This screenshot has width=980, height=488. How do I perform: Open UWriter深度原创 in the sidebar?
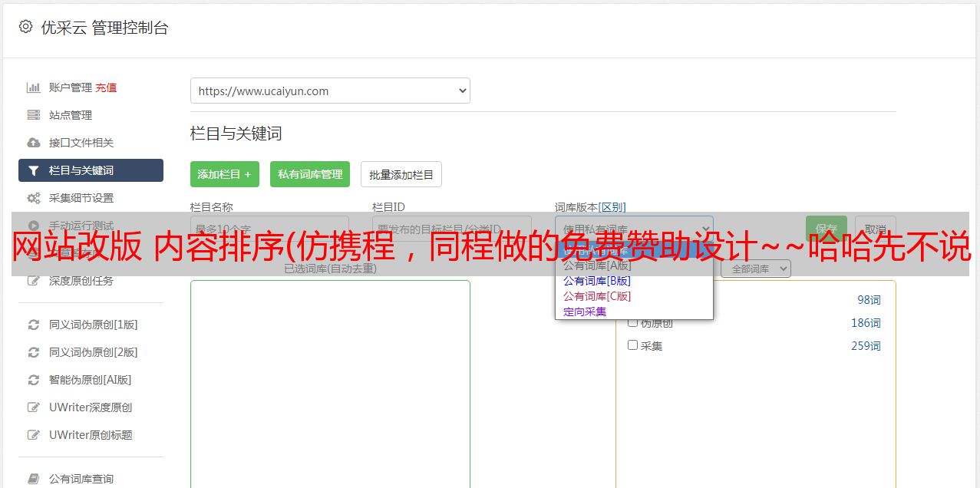pos(91,407)
